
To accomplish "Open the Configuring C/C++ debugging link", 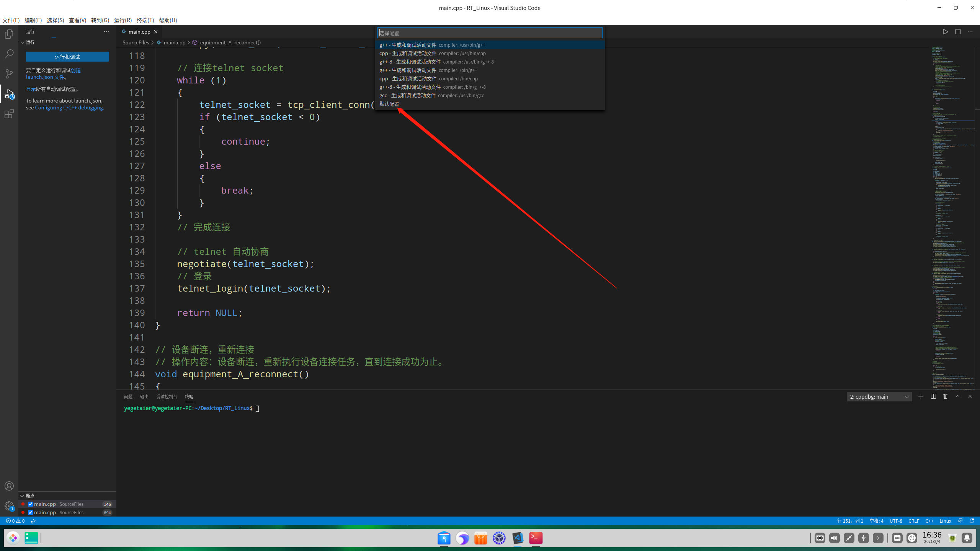I will pyautogui.click(x=69, y=108).
